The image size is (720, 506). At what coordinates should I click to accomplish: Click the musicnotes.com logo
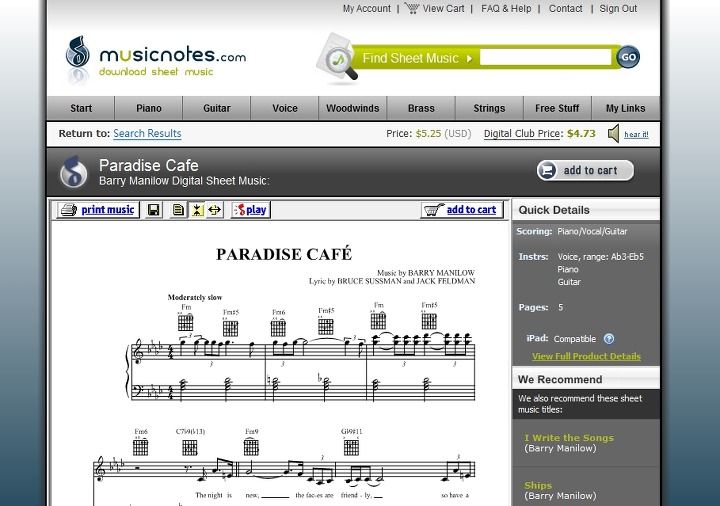[x=156, y=59]
